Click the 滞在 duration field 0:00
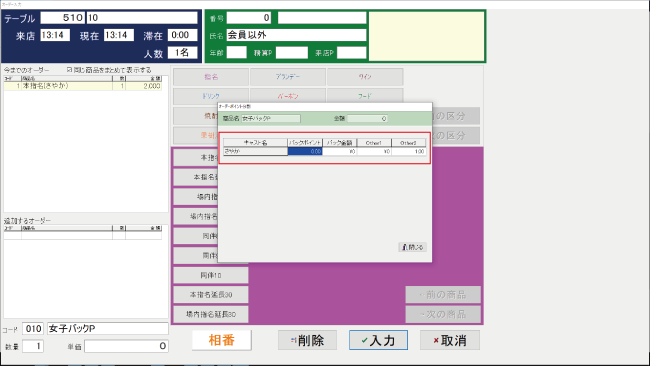 coord(182,35)
